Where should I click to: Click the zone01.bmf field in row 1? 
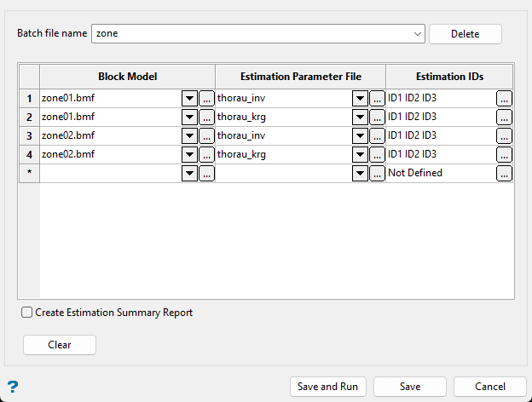pyautogui.click(x=109, y=98)
